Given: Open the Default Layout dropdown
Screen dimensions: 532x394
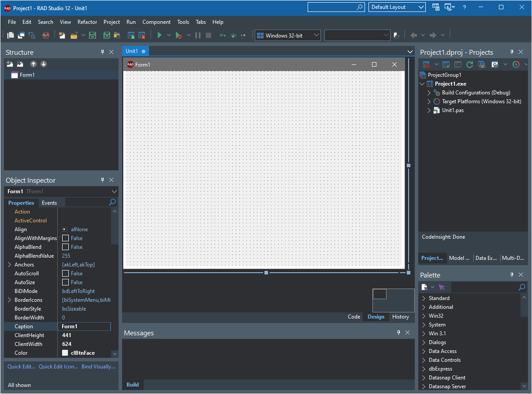Looking at the screenshot, I should coord(397,7).
